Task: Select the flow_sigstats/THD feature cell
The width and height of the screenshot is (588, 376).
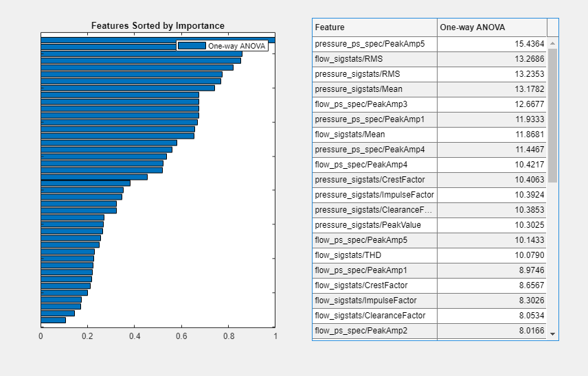Action: pyautogui.click(x=374, y=255)
